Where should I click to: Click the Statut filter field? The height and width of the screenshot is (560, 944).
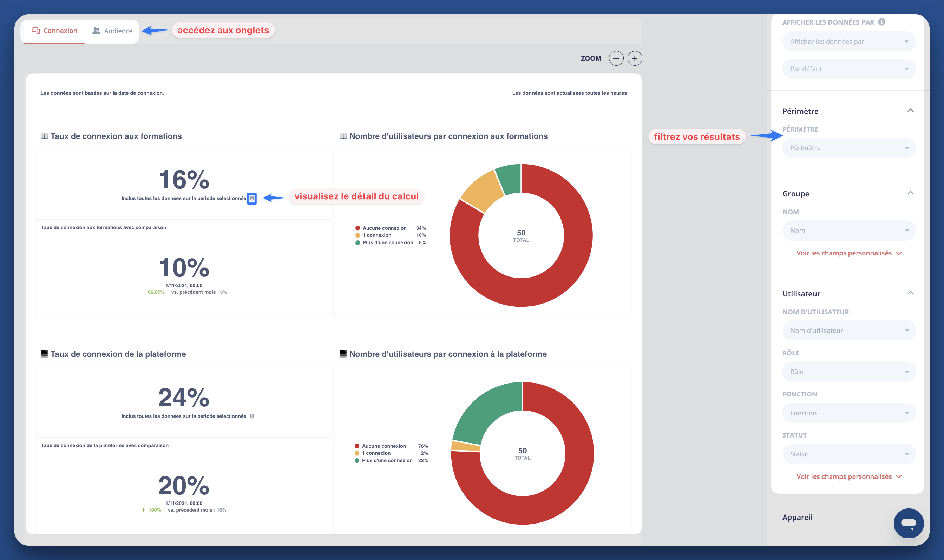click(848, 454)
